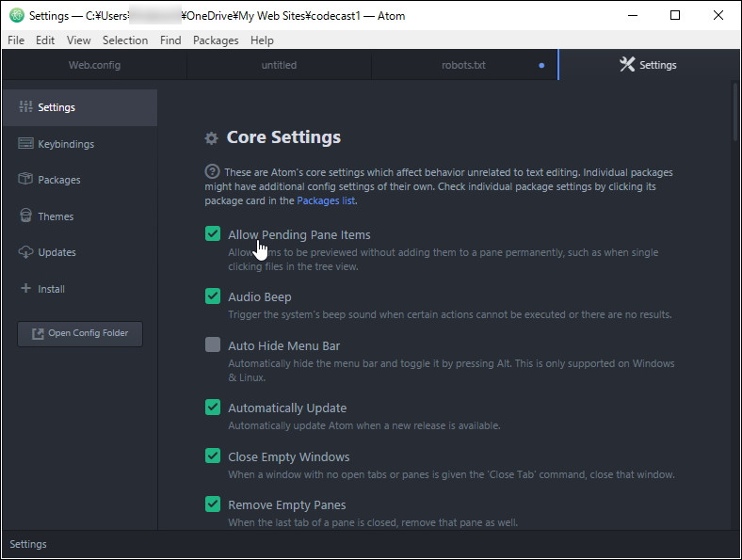Click the Settings sliders icon in sidebar
The image size is (742, 560).
click(25, 107)
